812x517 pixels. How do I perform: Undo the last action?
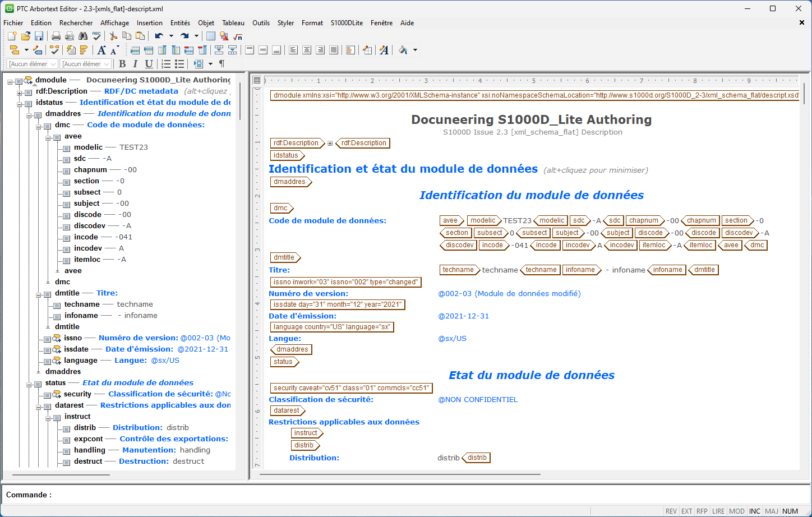tap(159, 36)
